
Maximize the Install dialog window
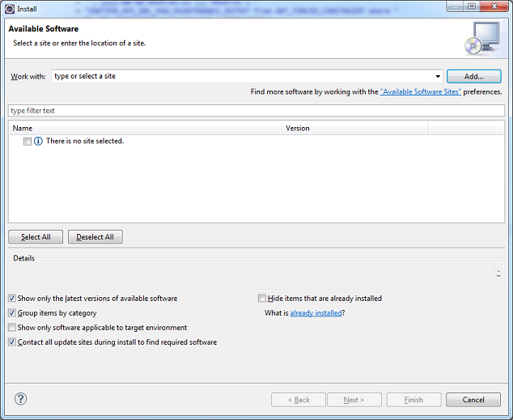[x=472, y=6]
